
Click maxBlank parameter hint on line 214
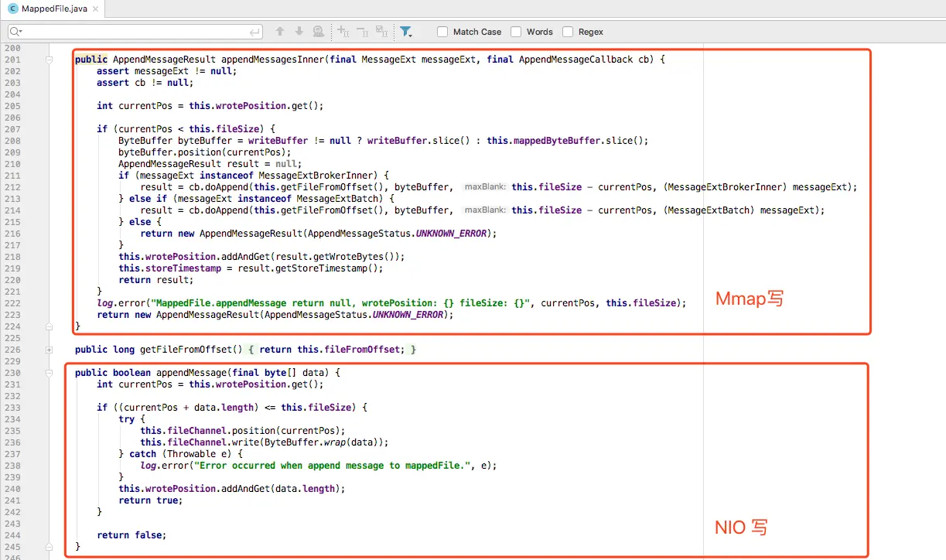(485, 210)
